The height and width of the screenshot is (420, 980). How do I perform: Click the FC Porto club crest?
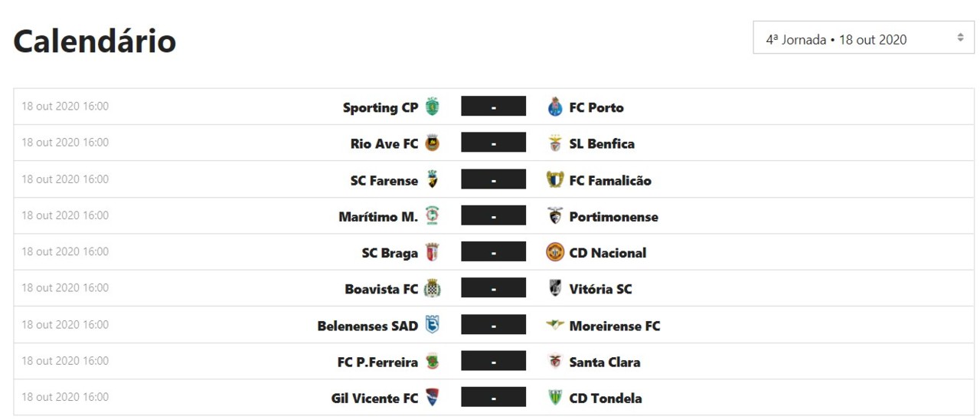click(x=555, y=107)
